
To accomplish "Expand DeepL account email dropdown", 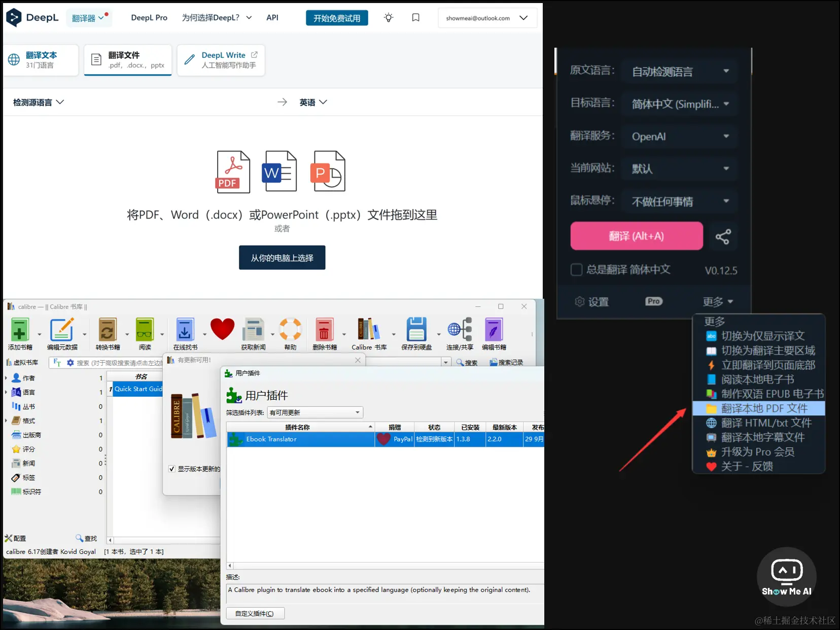I will point(487,18).
